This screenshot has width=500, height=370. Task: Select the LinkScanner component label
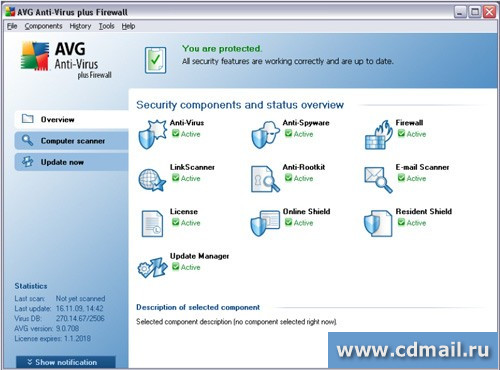[x=192, y=167]
